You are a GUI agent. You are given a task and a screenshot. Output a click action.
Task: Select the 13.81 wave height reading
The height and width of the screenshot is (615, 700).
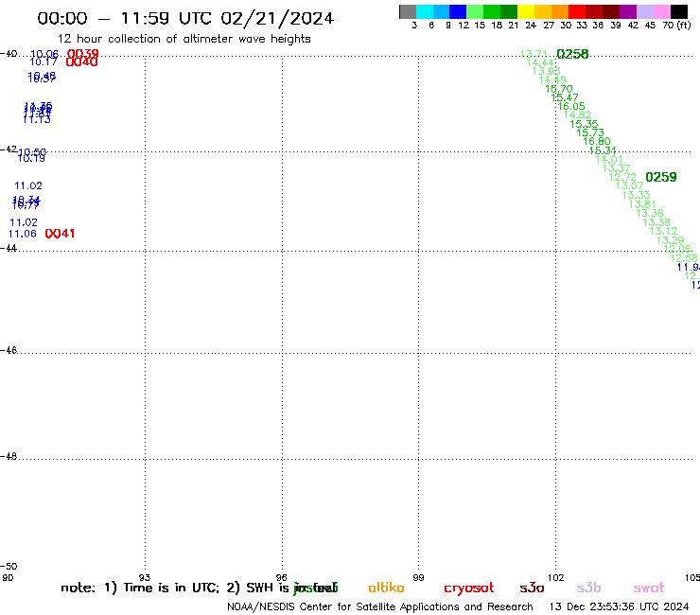(x=642, y=204)
